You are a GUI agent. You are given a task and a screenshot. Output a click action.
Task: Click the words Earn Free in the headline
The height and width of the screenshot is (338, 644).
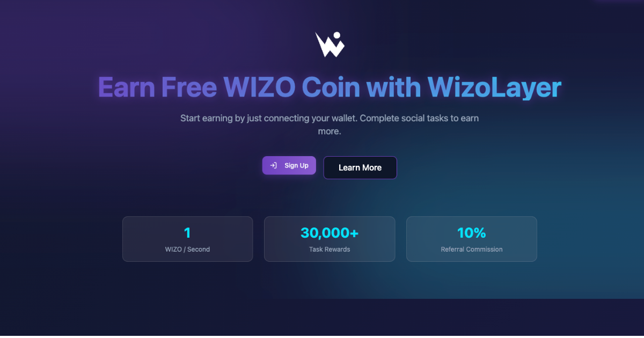[x=158, y=87]
